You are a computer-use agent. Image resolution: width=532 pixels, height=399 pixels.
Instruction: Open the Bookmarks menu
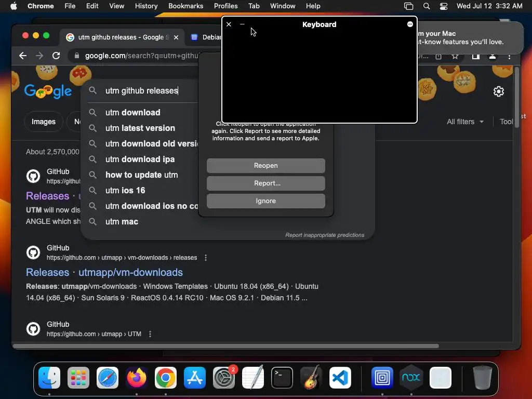(185, 6)
